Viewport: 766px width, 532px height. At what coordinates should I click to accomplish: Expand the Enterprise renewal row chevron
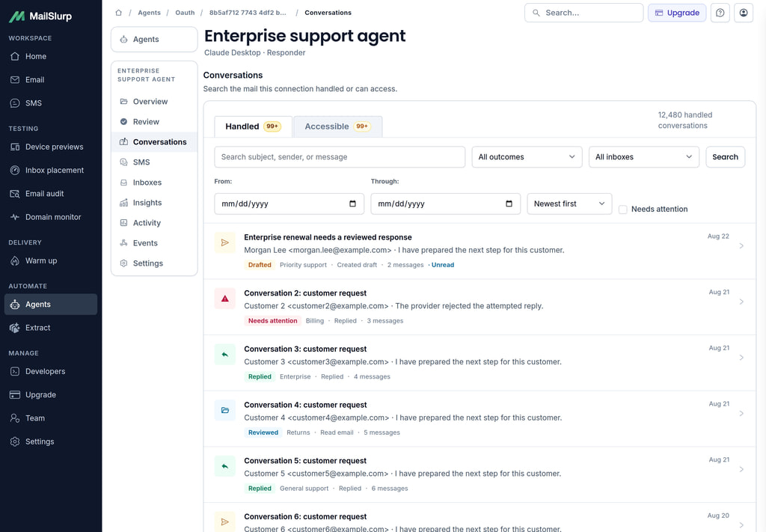coord(741,246)
